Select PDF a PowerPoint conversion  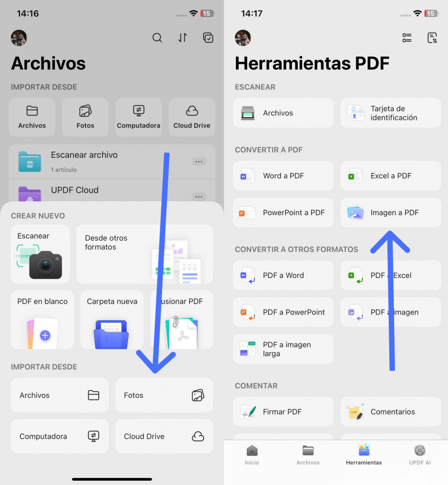point(283,312)
